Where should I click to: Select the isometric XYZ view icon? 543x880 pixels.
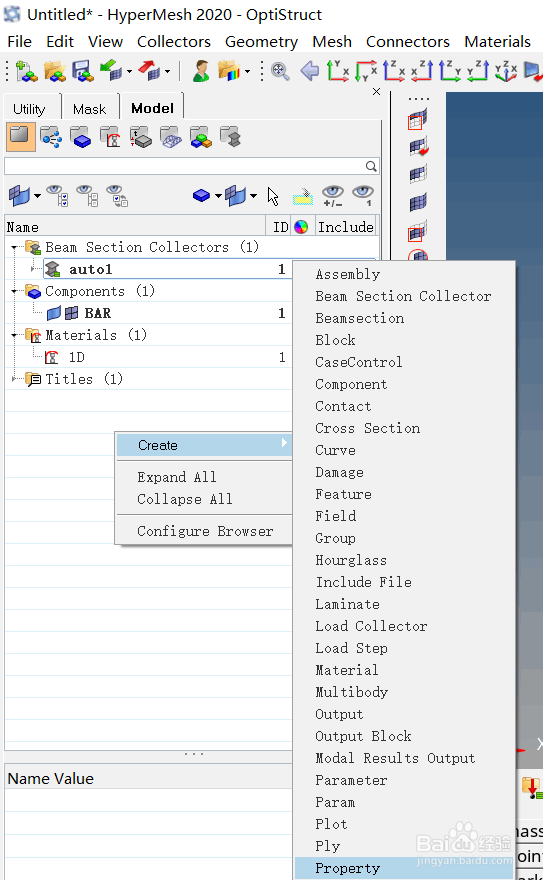click(x=506, y=71)
